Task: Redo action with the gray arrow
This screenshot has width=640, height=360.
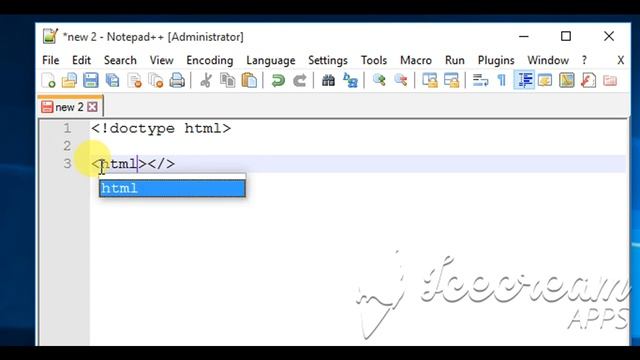Action: [x=300, y=80]
